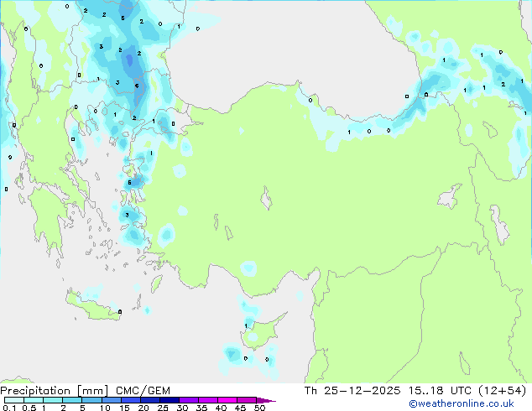
Task: Click the 'Precipitation [mm]' title text
Action: 55,391
